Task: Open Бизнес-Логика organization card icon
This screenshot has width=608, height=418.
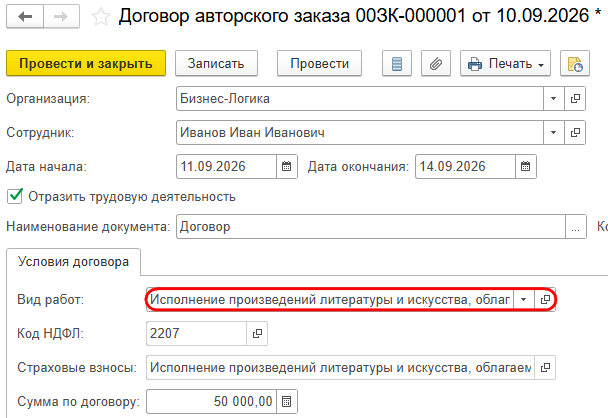Action: (x=575, y=98)
